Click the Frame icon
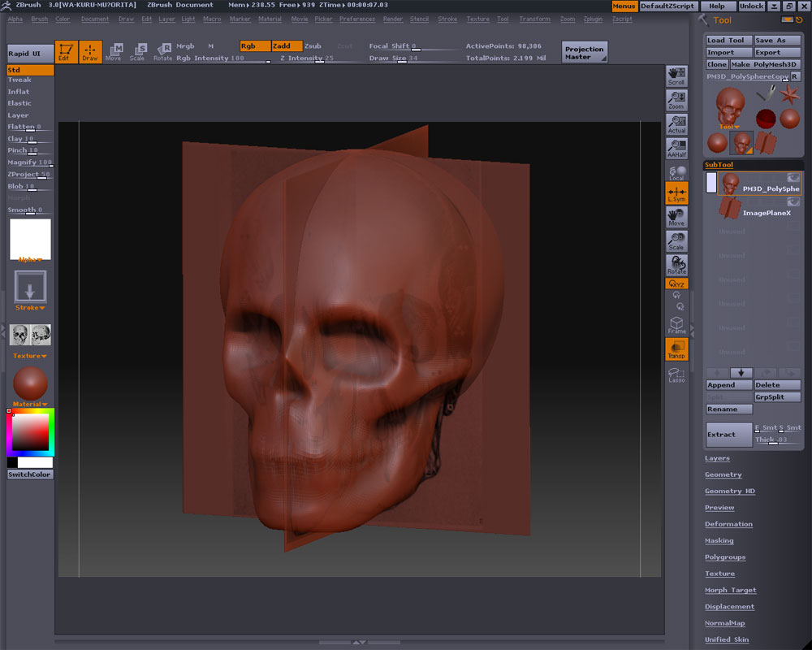The image size is (812, 650). pyautogui.click(x=676, y=325)
